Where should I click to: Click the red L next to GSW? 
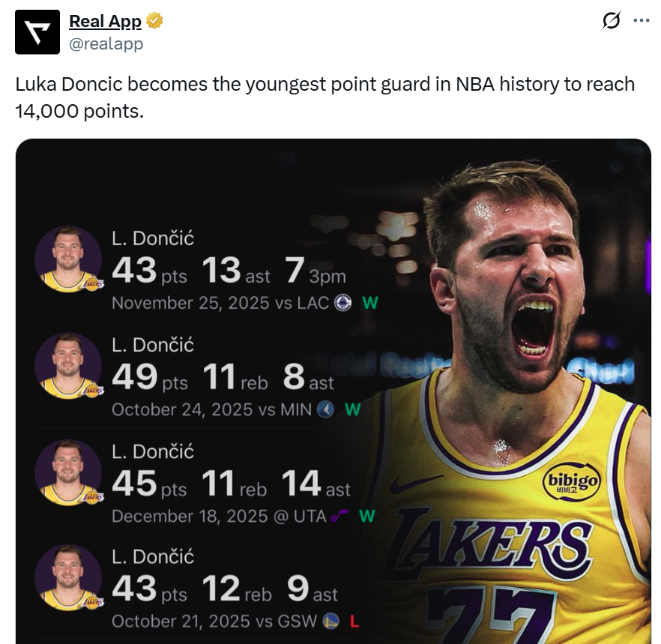pyautogui.click(x=355, y=622)
